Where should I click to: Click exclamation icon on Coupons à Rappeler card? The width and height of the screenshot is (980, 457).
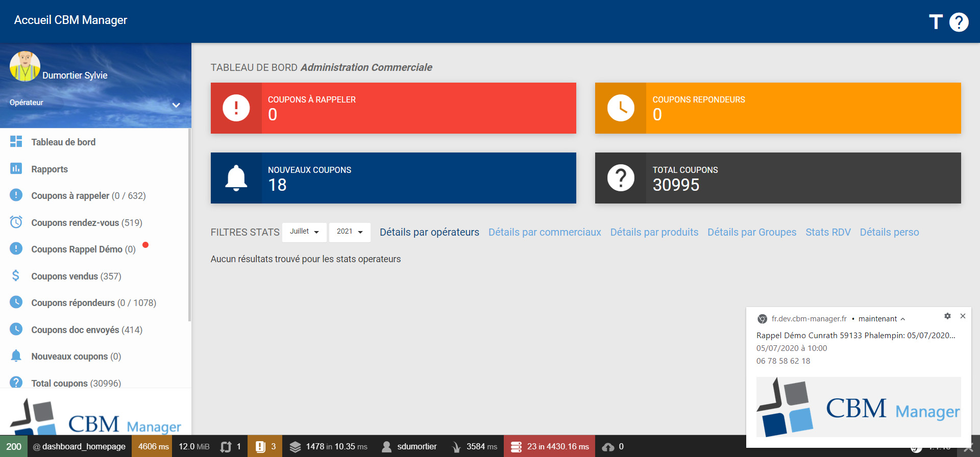[236, 108]
